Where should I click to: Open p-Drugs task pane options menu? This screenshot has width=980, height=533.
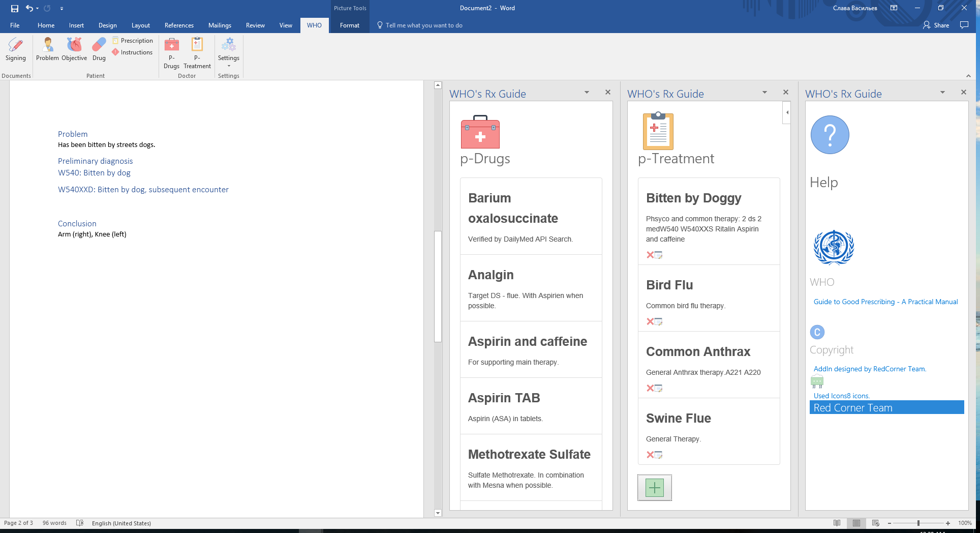587,92
